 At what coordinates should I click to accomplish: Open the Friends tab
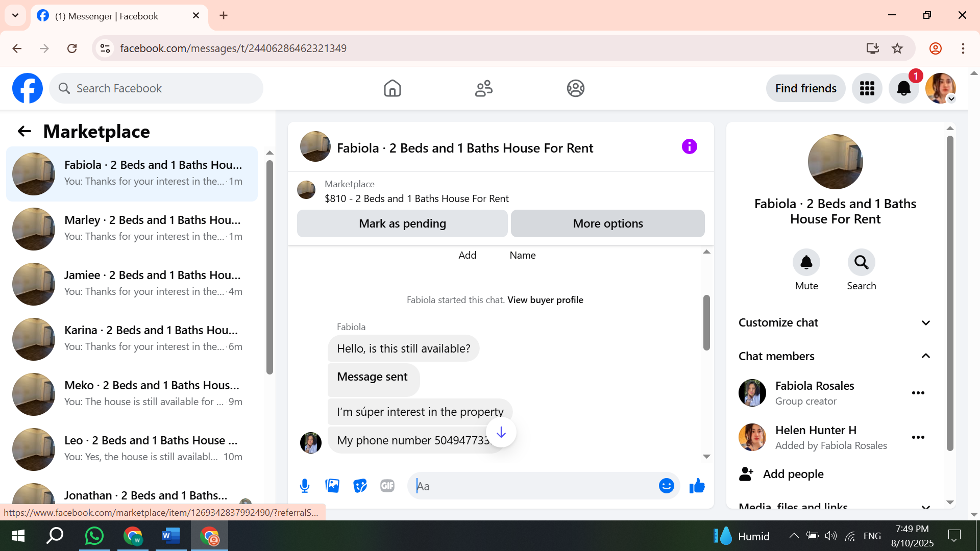pos(483,88)
